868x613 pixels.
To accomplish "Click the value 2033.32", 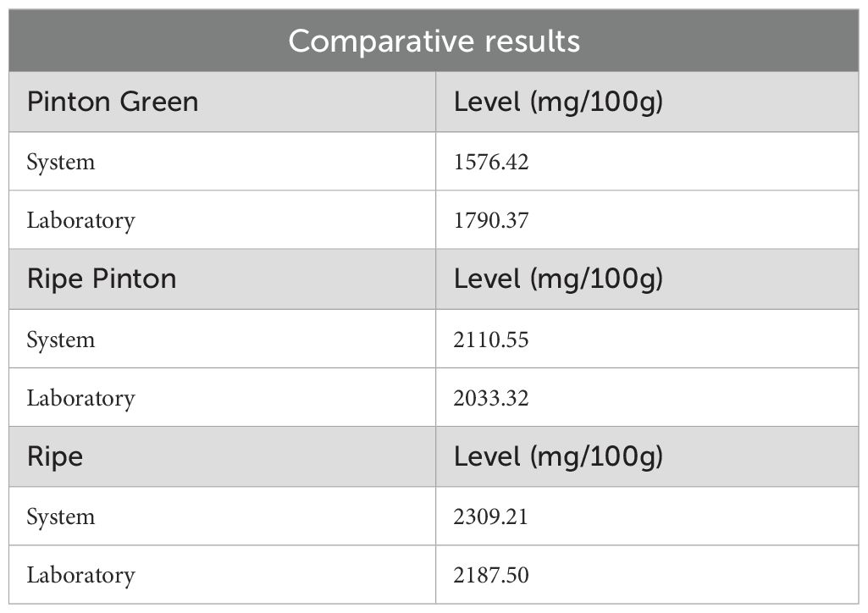I will point(491,398).
